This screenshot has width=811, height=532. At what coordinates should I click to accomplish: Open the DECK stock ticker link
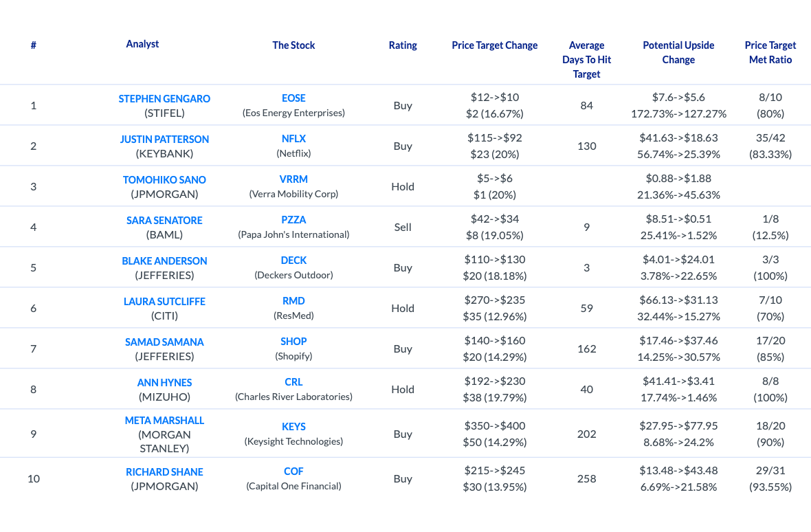pos(293,261)
